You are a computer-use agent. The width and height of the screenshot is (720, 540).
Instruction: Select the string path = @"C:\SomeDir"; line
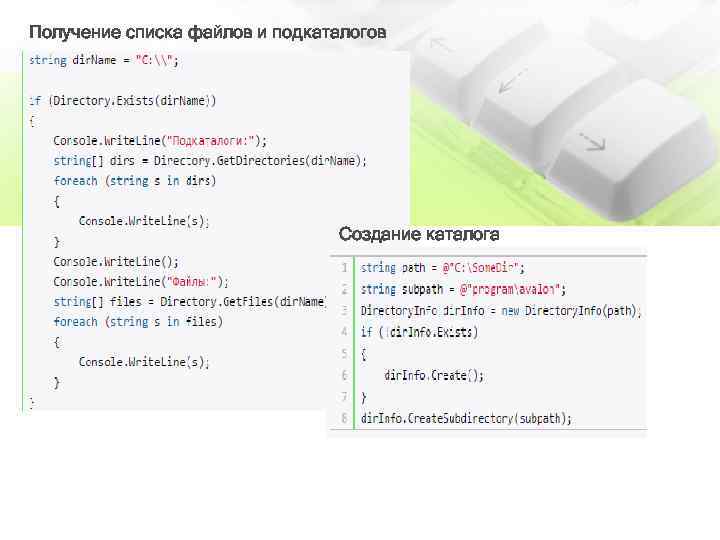tap(442, 268)
